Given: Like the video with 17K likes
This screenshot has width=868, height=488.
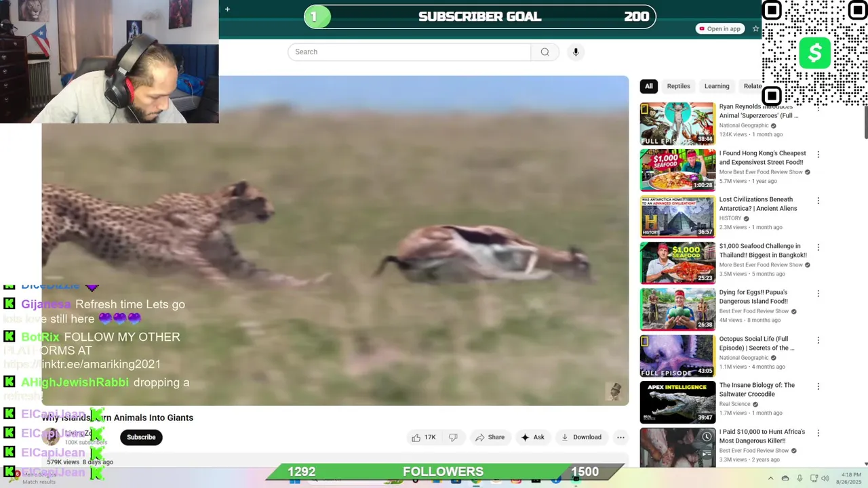Looking at the screenshot, I should [423, 437].
